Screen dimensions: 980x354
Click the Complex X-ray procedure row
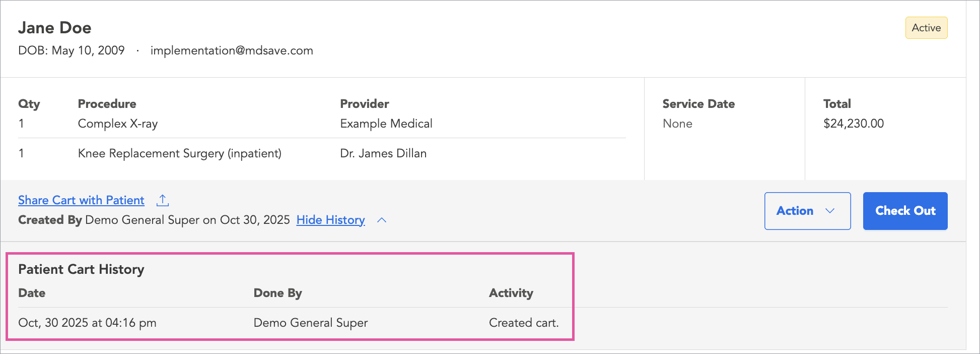[x=117, y=124]
